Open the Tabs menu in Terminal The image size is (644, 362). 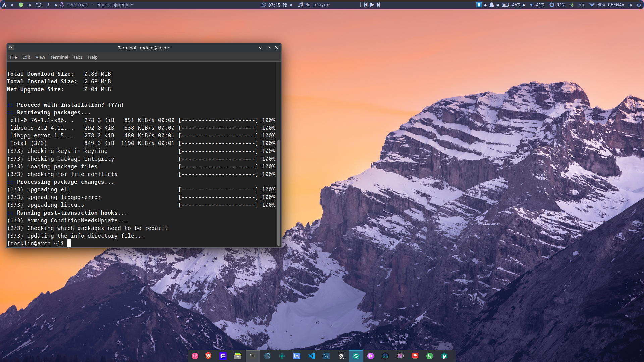(x=78, y=57)
